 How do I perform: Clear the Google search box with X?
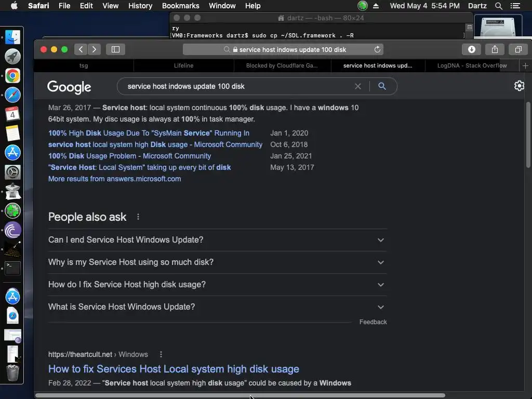[357, 86]
